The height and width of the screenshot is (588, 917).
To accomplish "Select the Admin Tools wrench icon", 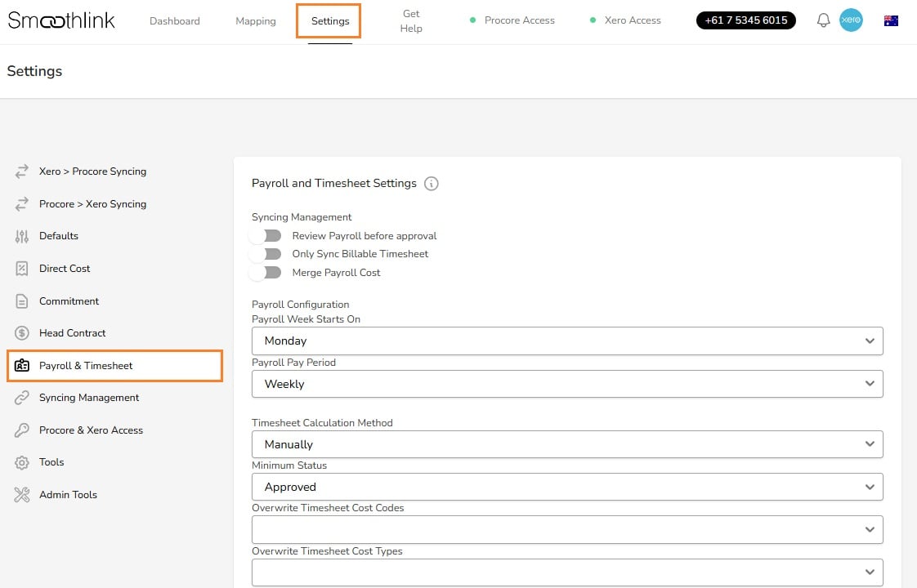I will pos(20,494).
